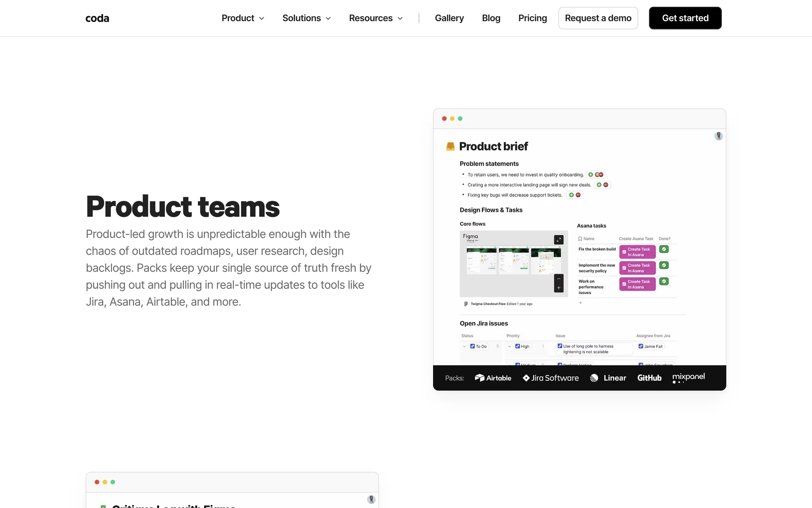Click the Request a demo button
This screenshot has width=812, height=508.
tap(598, 18)
